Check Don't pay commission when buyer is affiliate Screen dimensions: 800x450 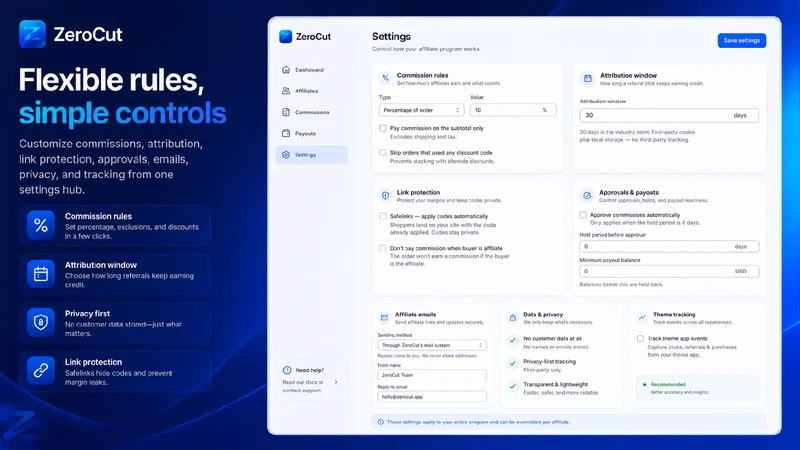(383, 248)
